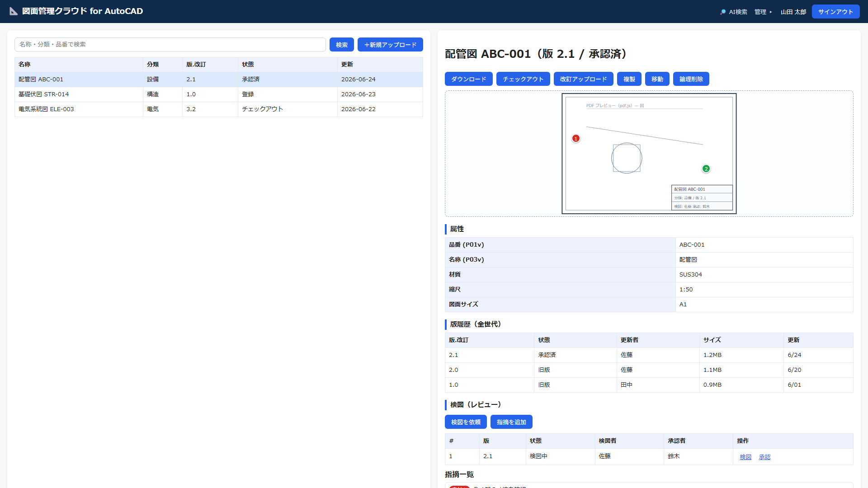Click the サインアウト button
The image size is (868, 488).
[835, 12]
